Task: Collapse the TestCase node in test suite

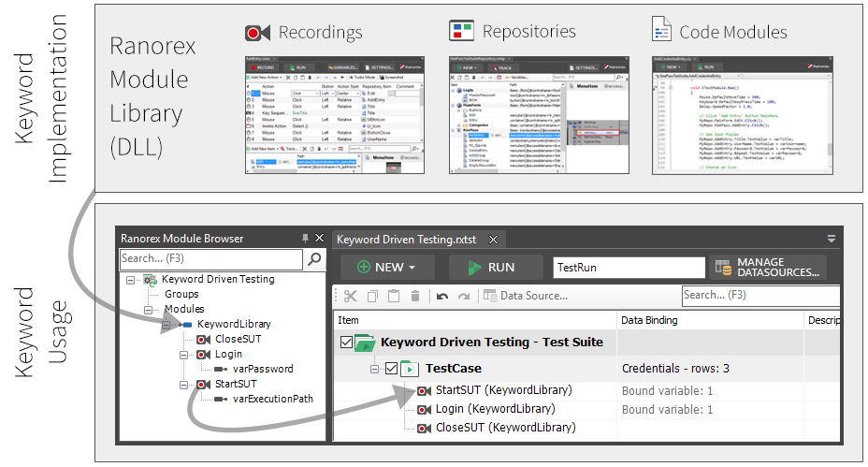Action: pyautogui.click(x=375, y=369)
